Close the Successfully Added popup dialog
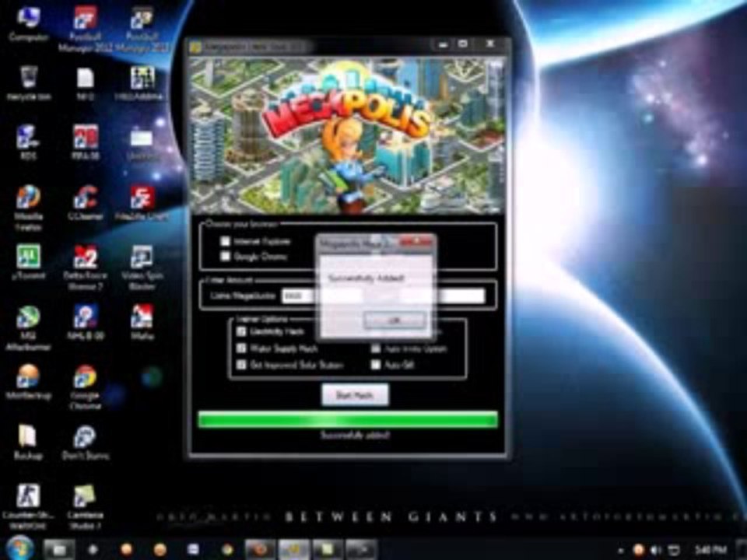This screenshot has width=747, height=560. [417, 243]
